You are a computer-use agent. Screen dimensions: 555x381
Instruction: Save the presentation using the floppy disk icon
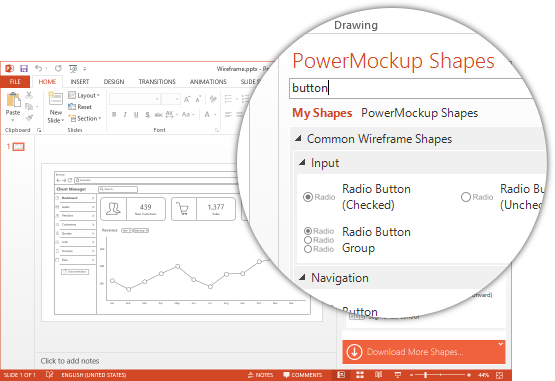point(24,68)
